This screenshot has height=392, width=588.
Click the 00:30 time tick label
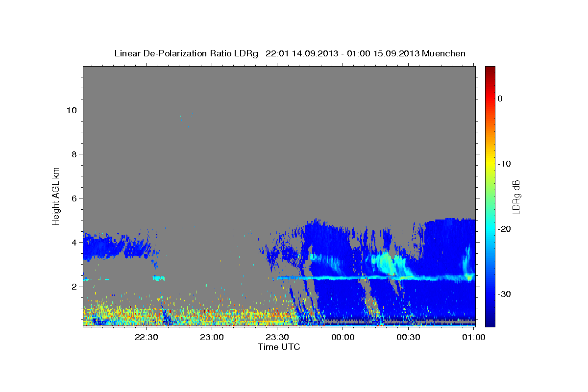click(408, 338)
